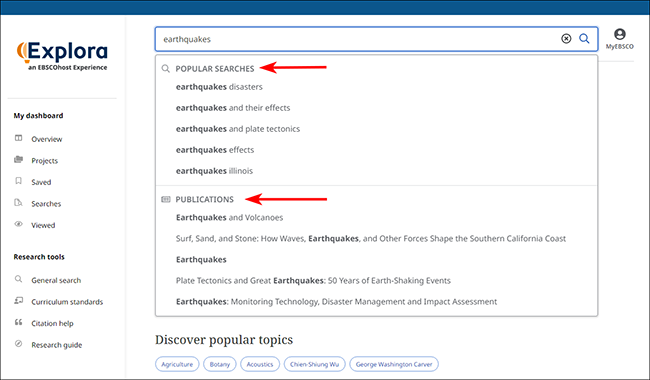Click the Research guide compass icon

pyautogui.click(x=19, y=344)
